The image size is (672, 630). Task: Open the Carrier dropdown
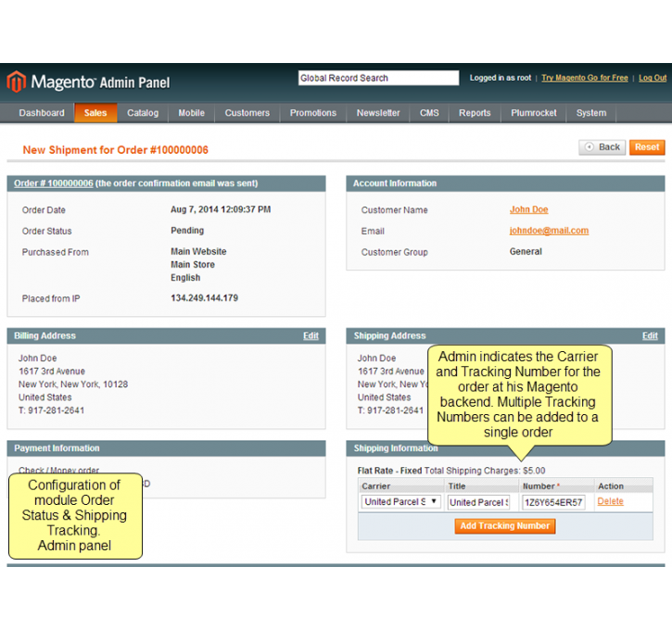click(x=400, y=501)
